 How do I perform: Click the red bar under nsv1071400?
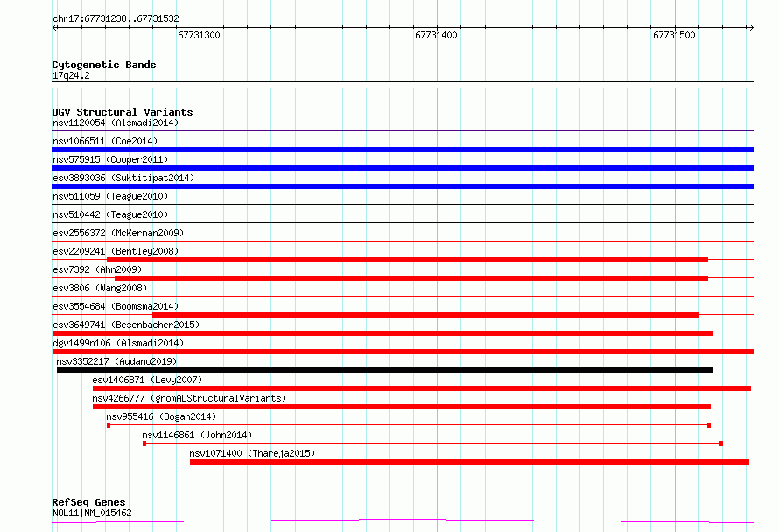click(469, 462)
